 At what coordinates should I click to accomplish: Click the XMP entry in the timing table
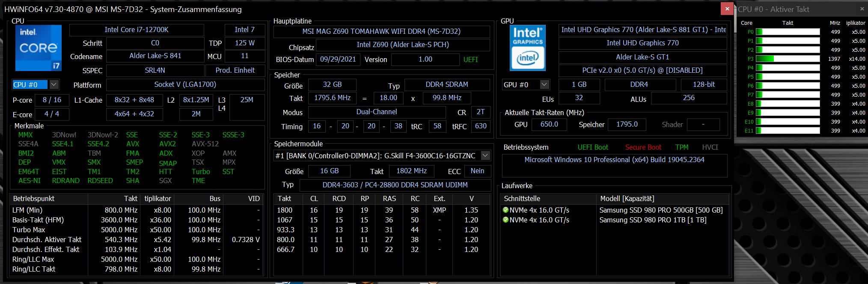tap(440, 210)
